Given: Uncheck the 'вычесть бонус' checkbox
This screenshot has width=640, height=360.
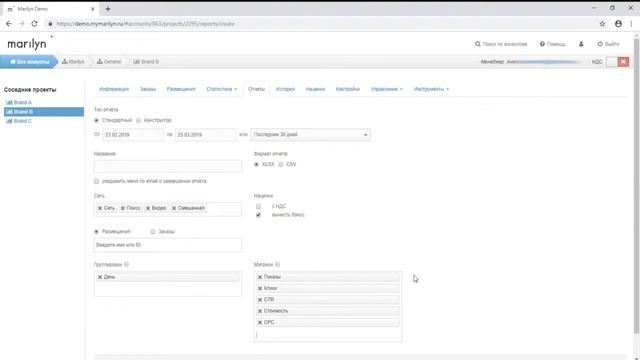Looking at the screenshot, I should pos(258,215).
